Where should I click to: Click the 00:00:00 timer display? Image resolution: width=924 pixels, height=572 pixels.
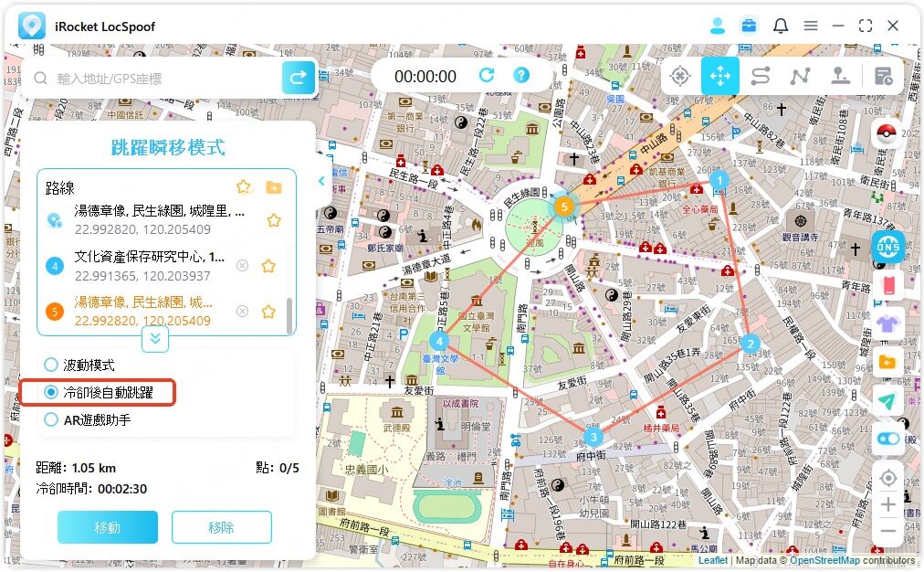pos(425,76)
